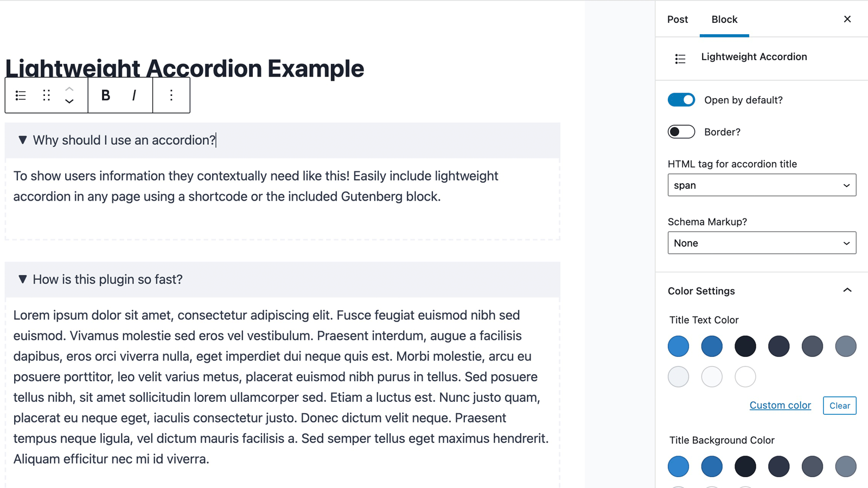Open the HTML tag dropdown showing span

pos(761,185)
